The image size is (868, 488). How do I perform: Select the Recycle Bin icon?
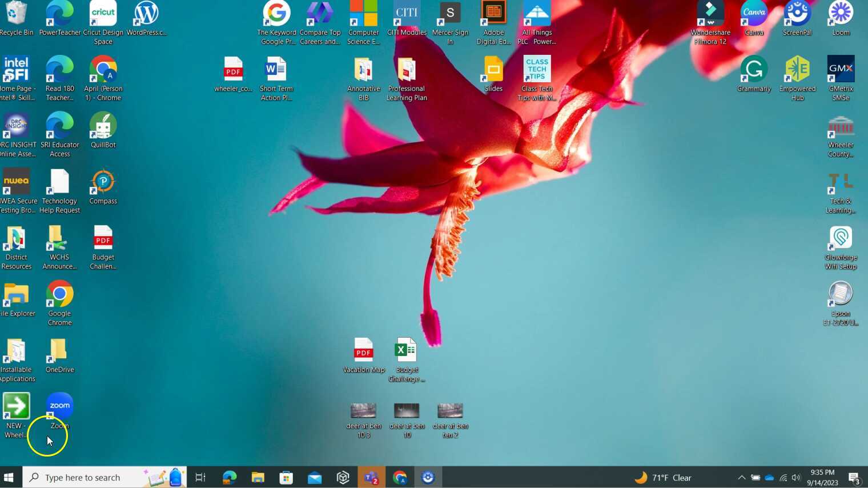point(16,14)
